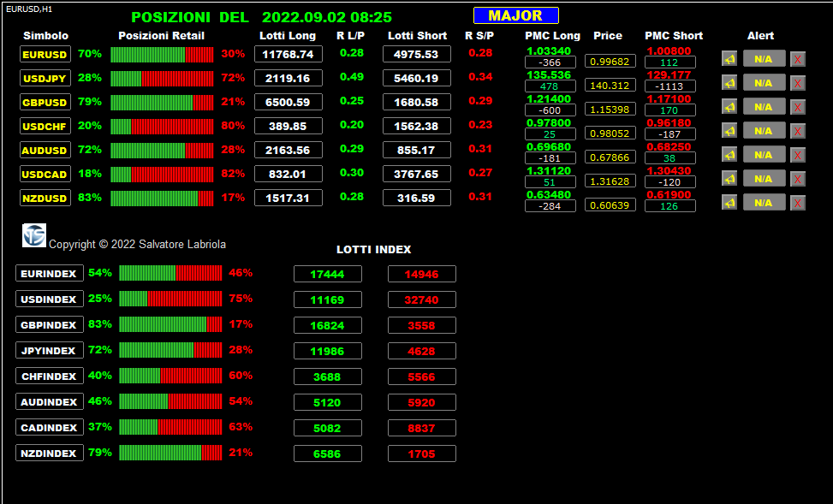
Task: Click the N/A alert field for USDCAD
Action: click(x=764, y=178)
